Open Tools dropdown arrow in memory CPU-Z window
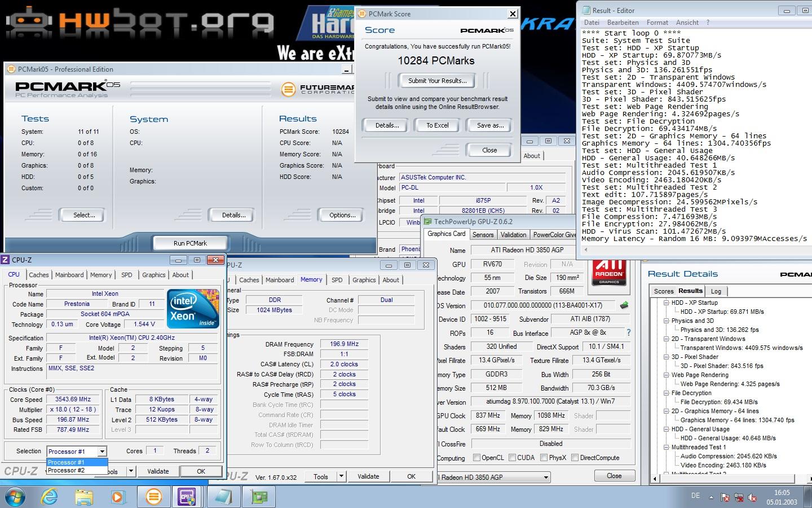The image size is (812, 508). tap(341, 476)
